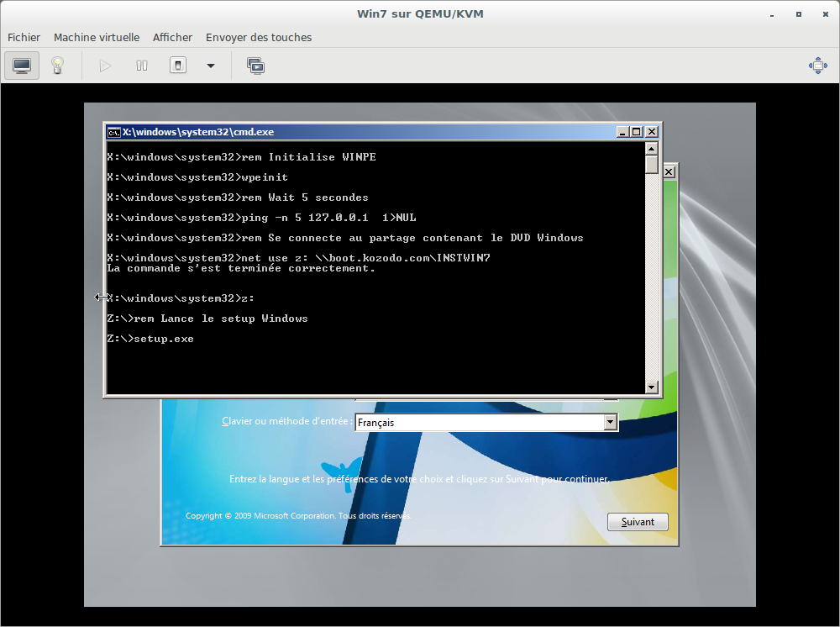Shut down the virtual machine
840x627 pixels.
[x=178, y=66]
